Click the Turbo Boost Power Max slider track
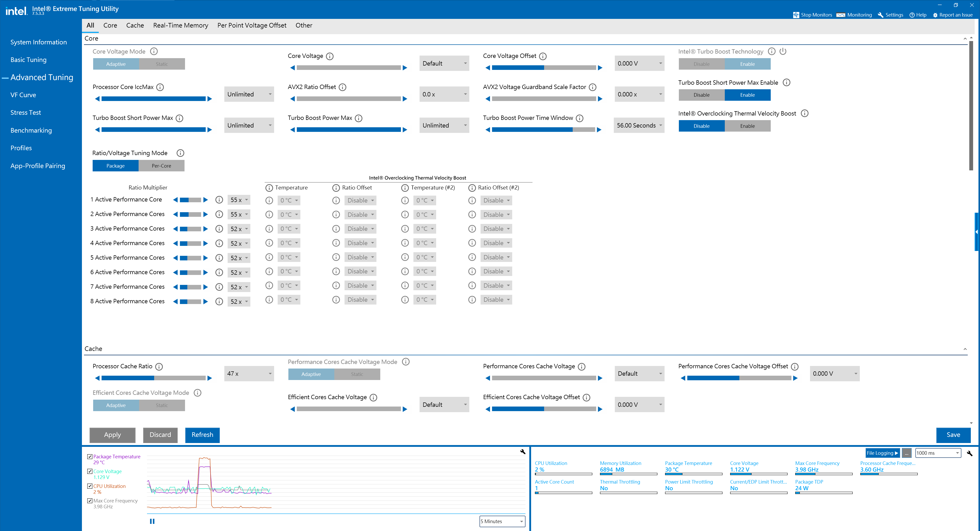The image size is (980, 531). tap(349, 130)
